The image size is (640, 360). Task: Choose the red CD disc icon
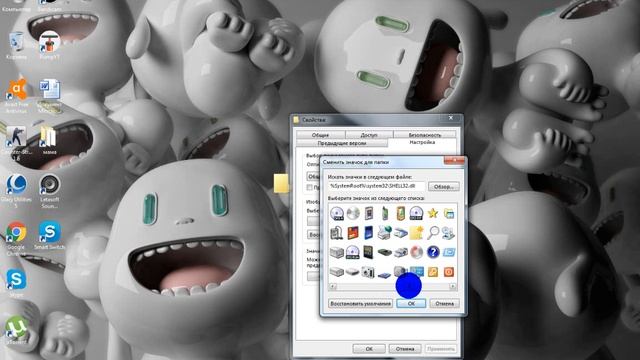pos(416,252)
